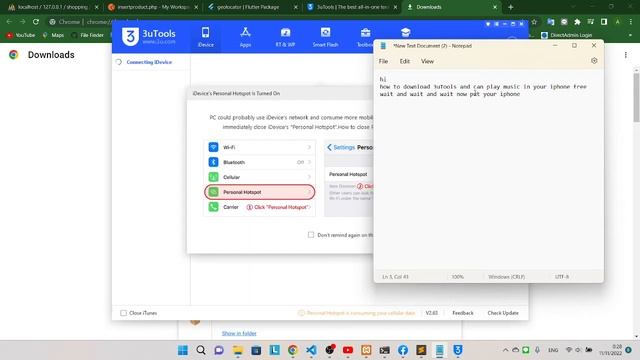This screenshot has width=640, height=360.
Task: Close the Downloads tab
Action: coord(495,7)
